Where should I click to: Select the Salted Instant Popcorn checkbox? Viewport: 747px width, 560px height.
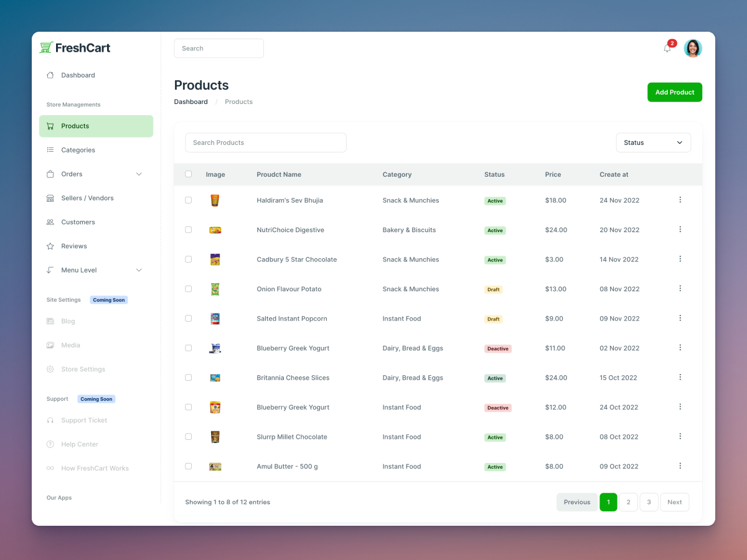tap(189, 319)
